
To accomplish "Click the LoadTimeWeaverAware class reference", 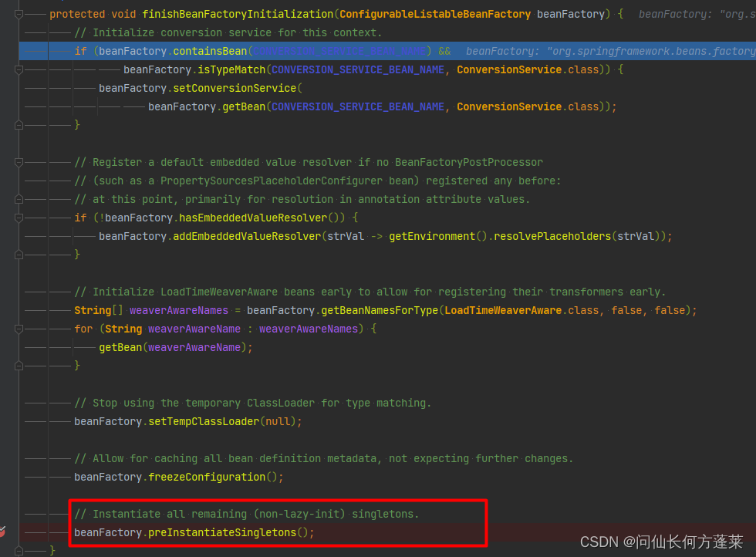I will (x=503, y=311).
